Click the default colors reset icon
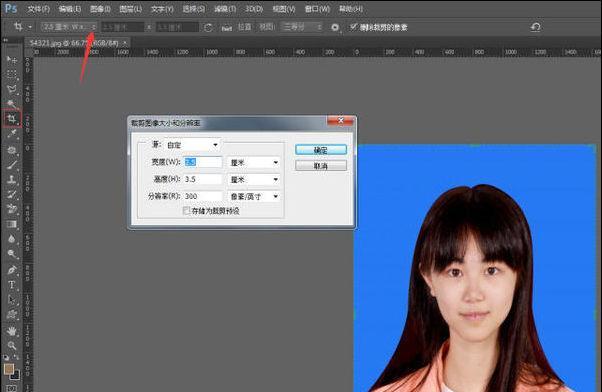 pyautogui.click(x=6, y=357)
